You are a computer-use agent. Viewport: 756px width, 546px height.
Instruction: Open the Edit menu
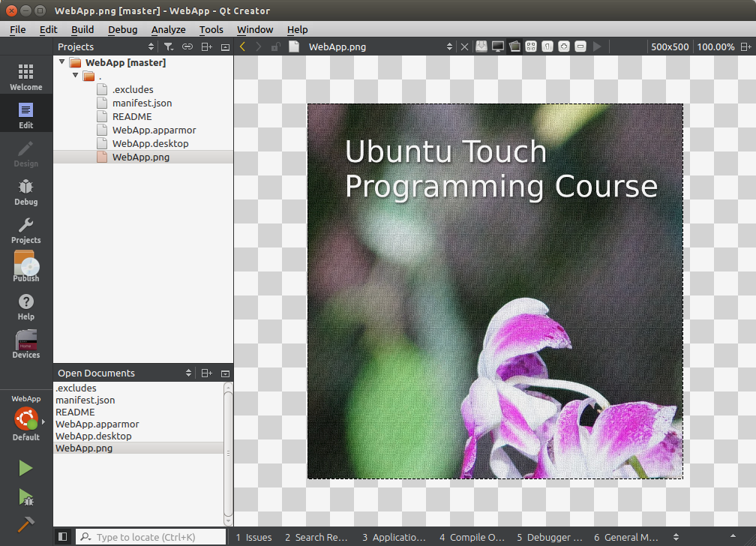pyautogui.click(x=48, y=29)
